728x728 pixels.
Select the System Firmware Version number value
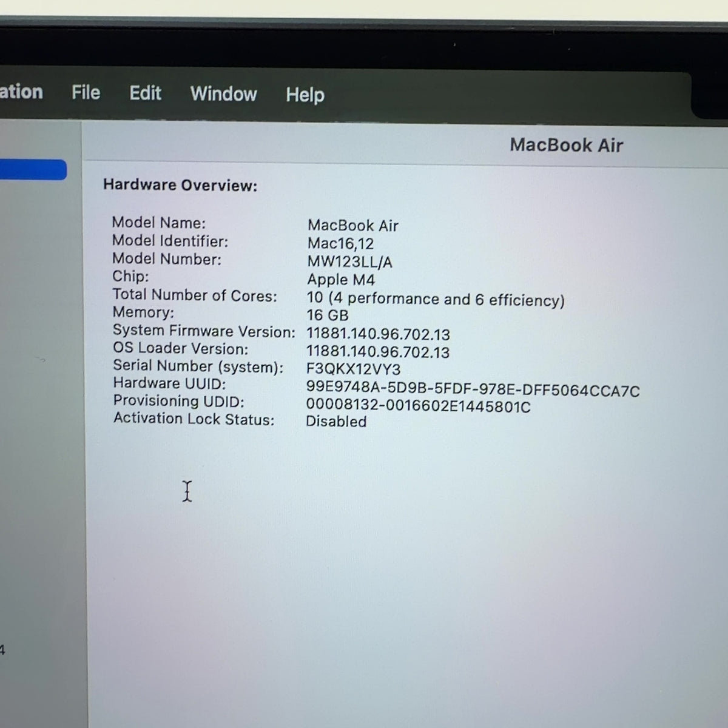(x=379, y=334)
